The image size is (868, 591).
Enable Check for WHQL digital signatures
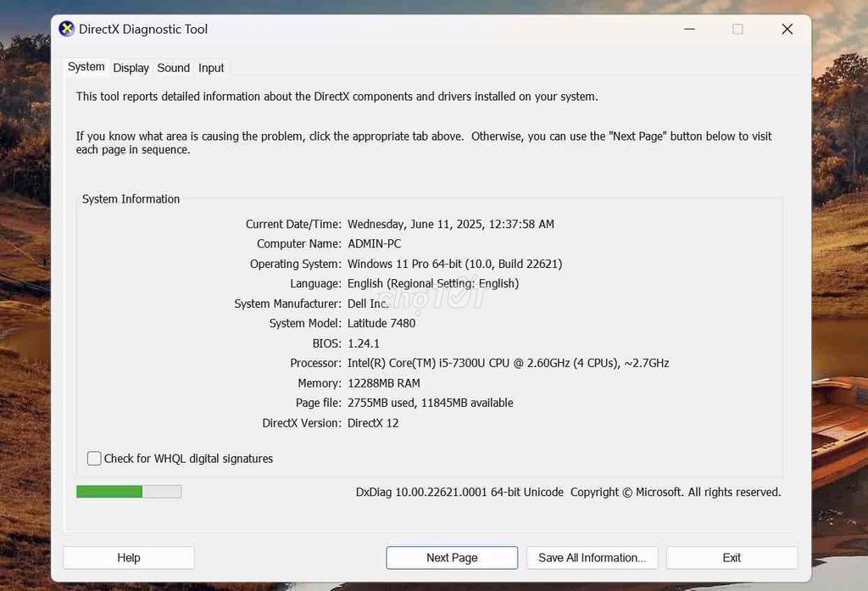tap(94, 459)
